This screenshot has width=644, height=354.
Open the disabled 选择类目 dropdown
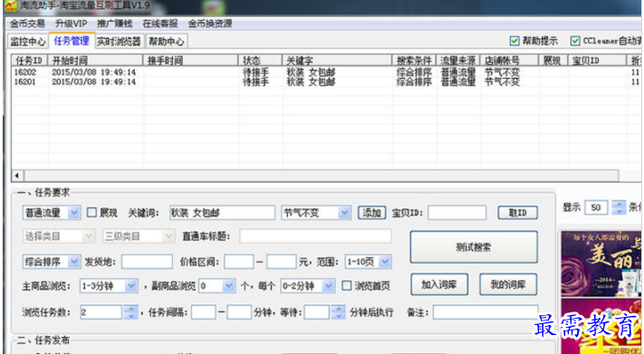(59, 236)
